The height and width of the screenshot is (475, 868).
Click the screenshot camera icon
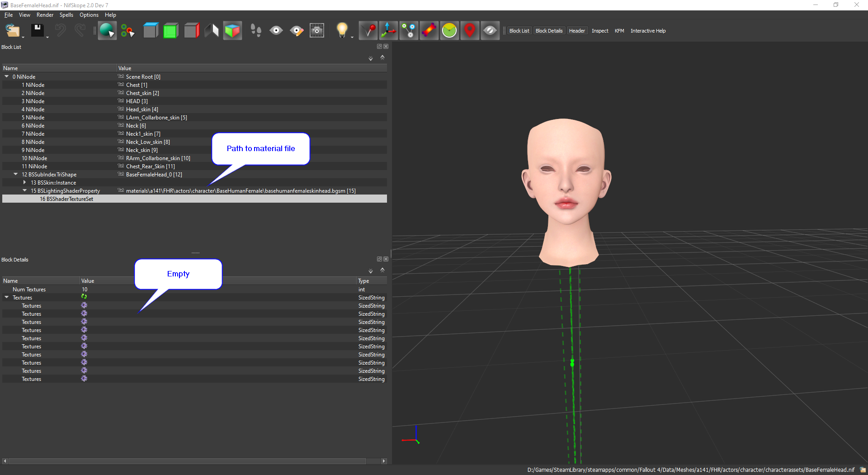point(317,31)
